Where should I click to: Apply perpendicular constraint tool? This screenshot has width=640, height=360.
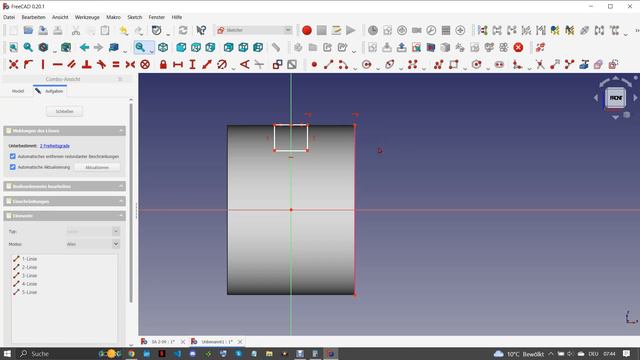pos(87,64)
